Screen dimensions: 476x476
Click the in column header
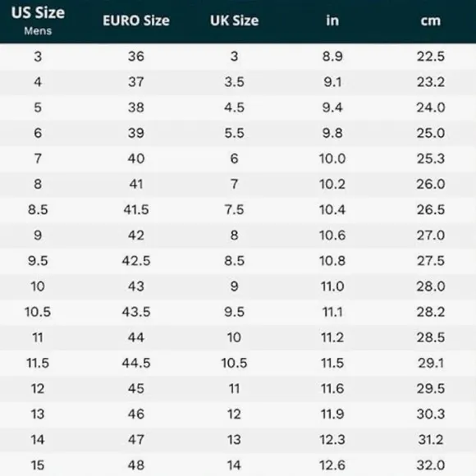(332, 21)
